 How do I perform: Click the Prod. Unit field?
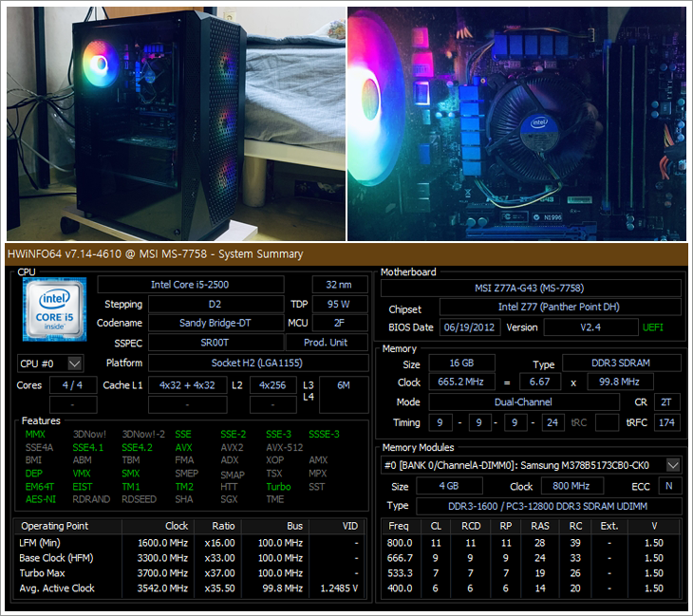(x=327, y=343)
